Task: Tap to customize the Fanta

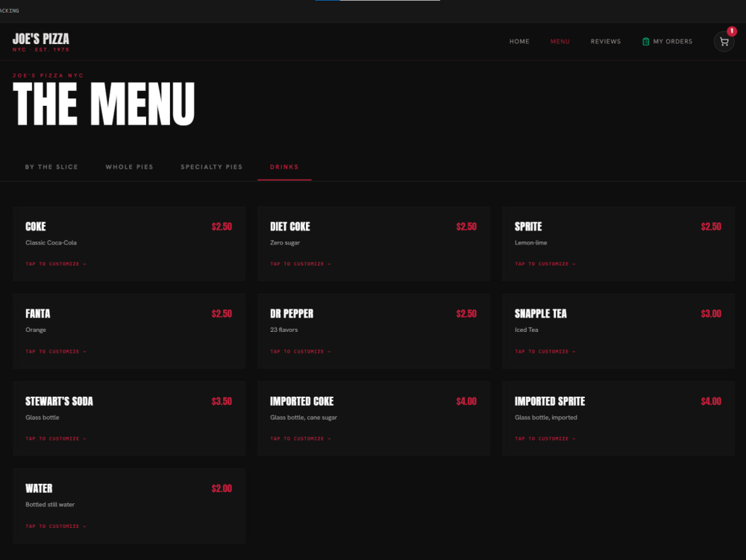Action: 56,351
